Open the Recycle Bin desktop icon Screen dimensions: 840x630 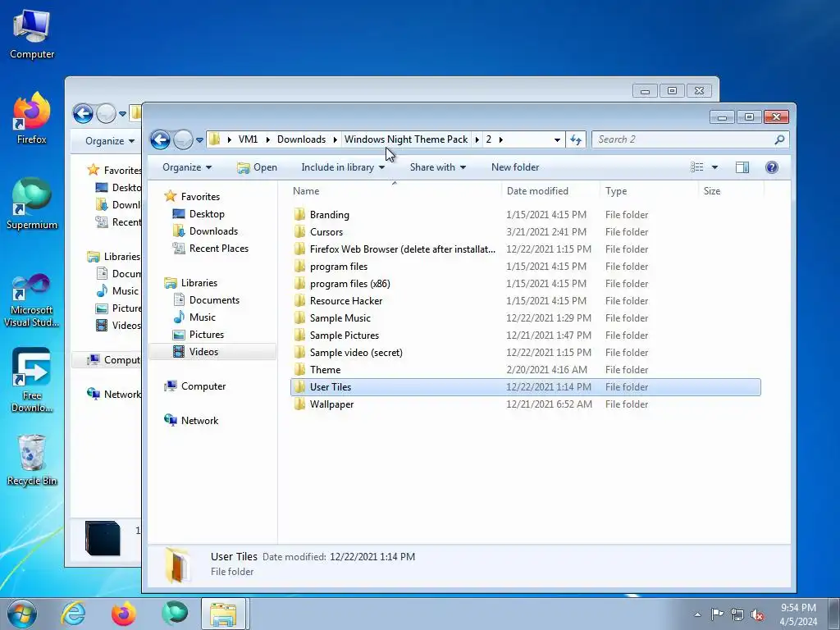[32, 459]
